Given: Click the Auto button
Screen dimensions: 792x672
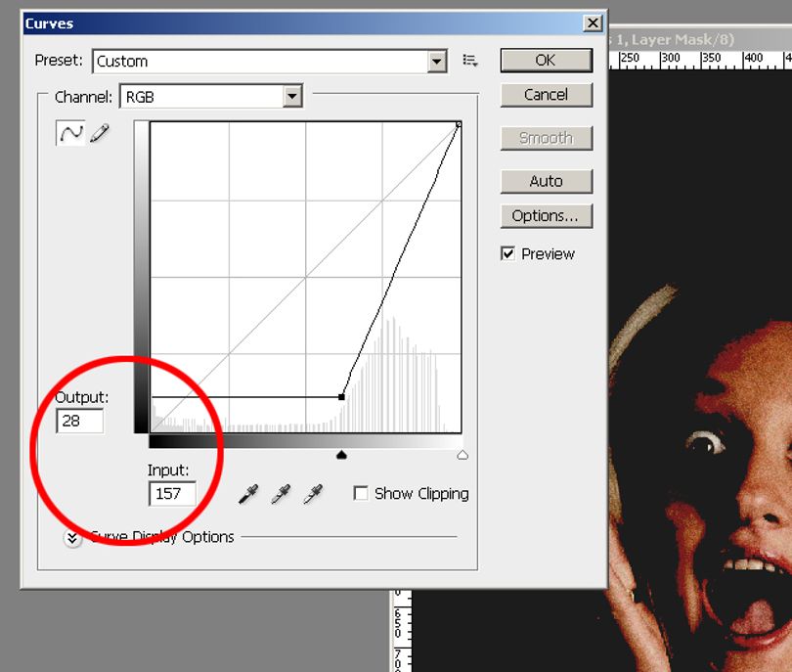Looking at the screenshot, I should point(546,181).
